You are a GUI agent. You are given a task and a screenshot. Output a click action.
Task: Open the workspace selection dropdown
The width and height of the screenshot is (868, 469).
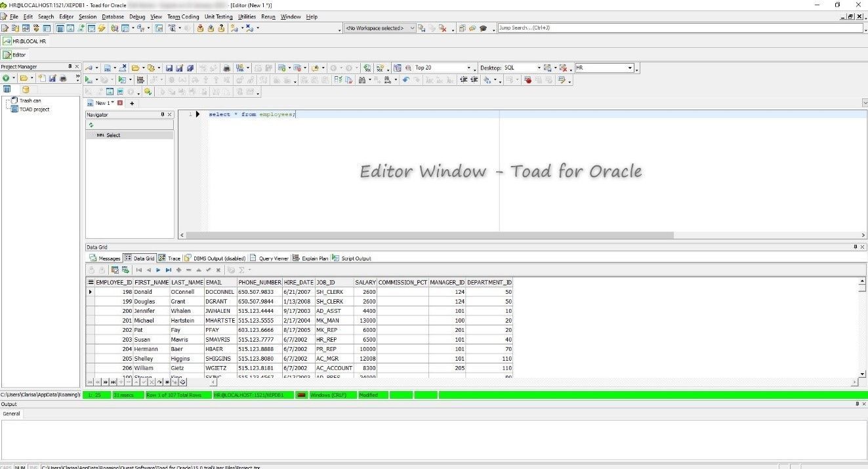(x=412, y=28)
